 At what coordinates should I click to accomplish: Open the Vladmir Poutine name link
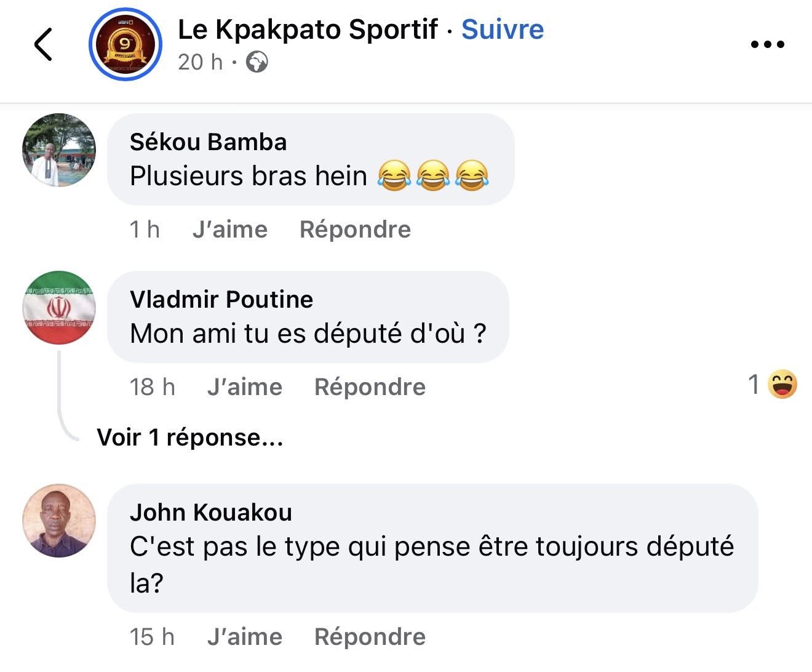221,300
